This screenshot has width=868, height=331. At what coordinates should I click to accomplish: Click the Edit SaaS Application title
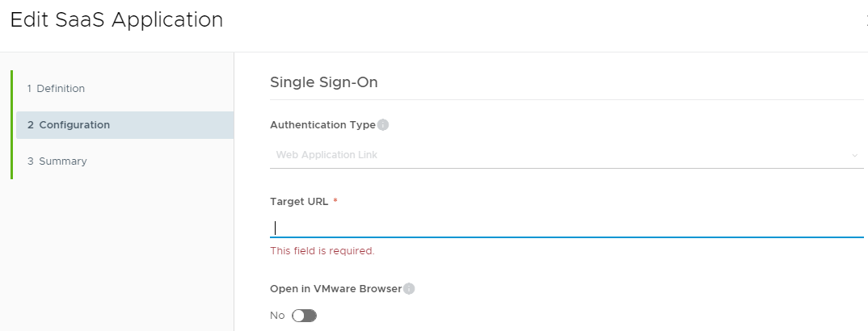click(116, 20)
